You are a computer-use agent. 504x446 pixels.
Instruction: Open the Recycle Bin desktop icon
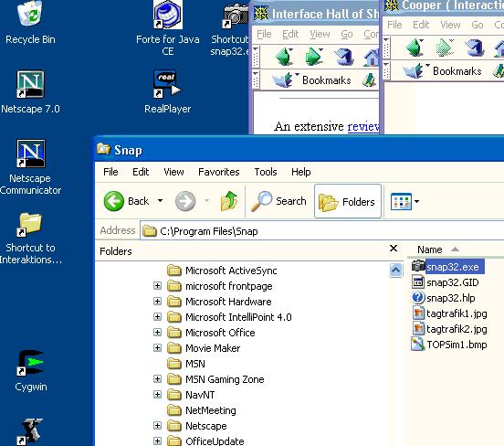(30, 23)
